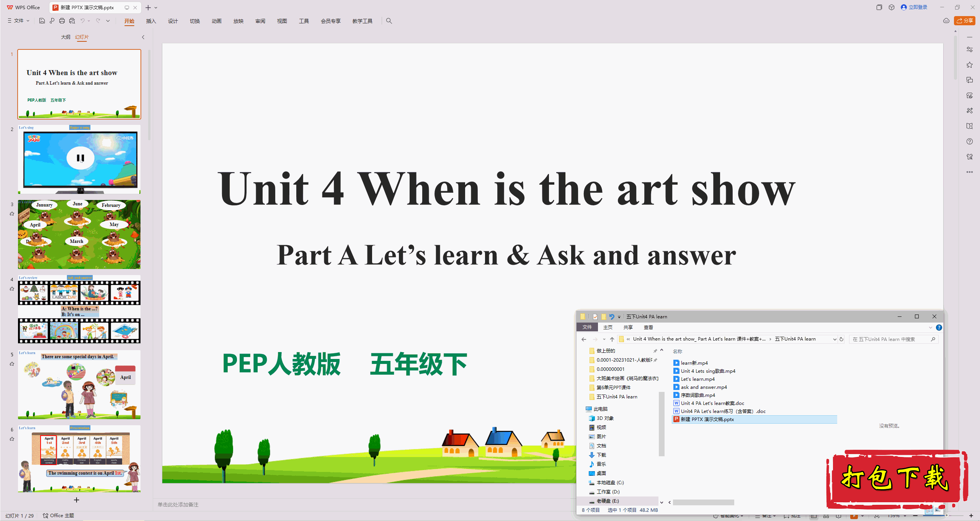Switch to the 大纲 outline tab

[x=66, y=37]
